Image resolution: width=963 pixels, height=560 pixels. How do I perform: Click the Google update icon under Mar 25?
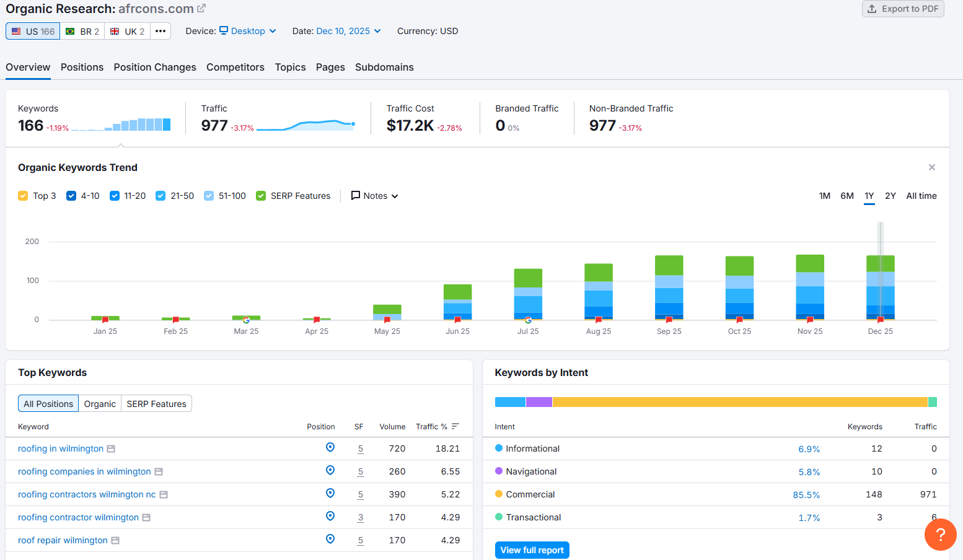(x=246, y=320)
